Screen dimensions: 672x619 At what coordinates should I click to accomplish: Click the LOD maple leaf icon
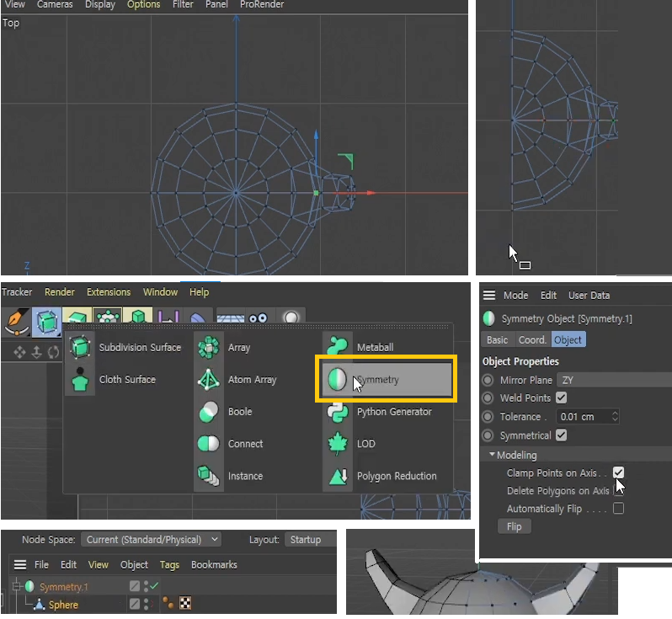pos(338,443)
